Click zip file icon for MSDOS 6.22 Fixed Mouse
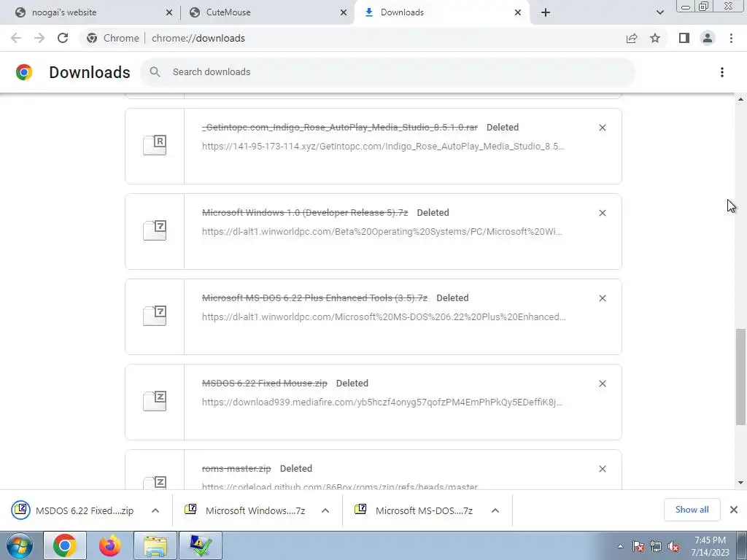Screen dimensions: 747x560 pos(155,401)
